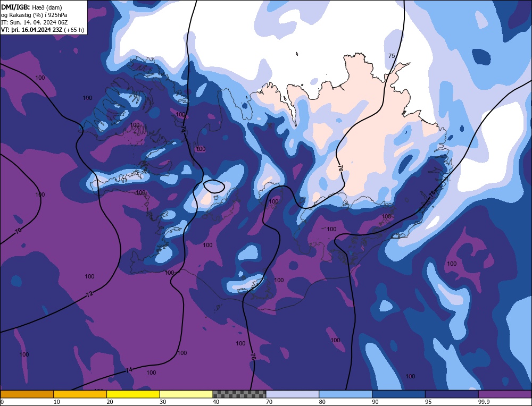
Task: Click the legend tick label "10"
Action: click(x=56, y=402)
